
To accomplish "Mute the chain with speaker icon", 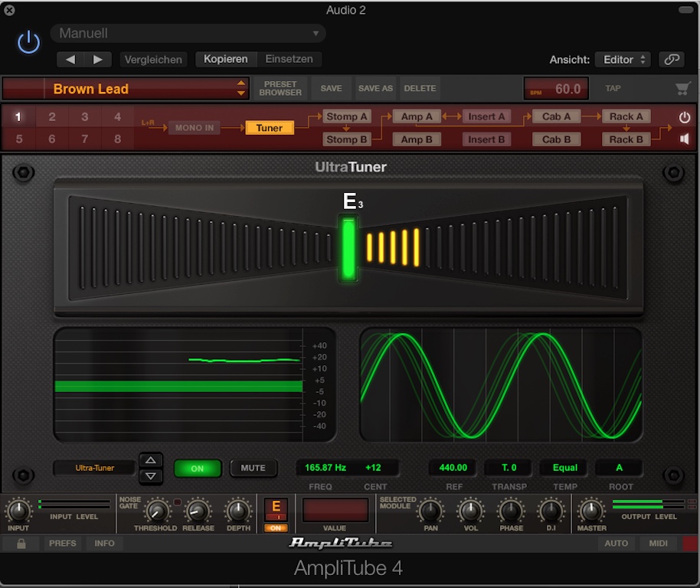I will click(x=685, y=139).
